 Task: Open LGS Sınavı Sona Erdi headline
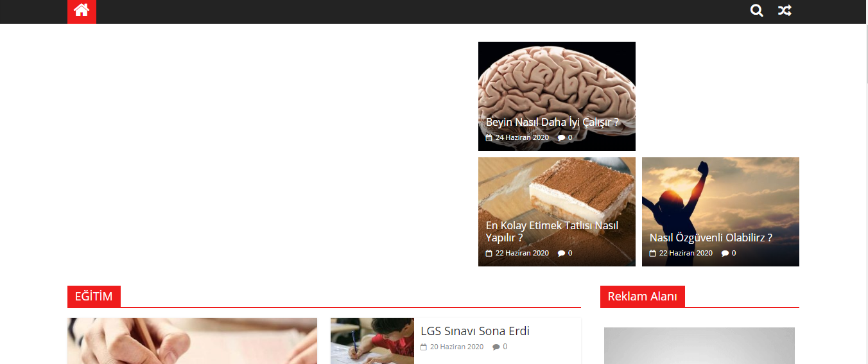pyautogui.click(x=475, y=331)
